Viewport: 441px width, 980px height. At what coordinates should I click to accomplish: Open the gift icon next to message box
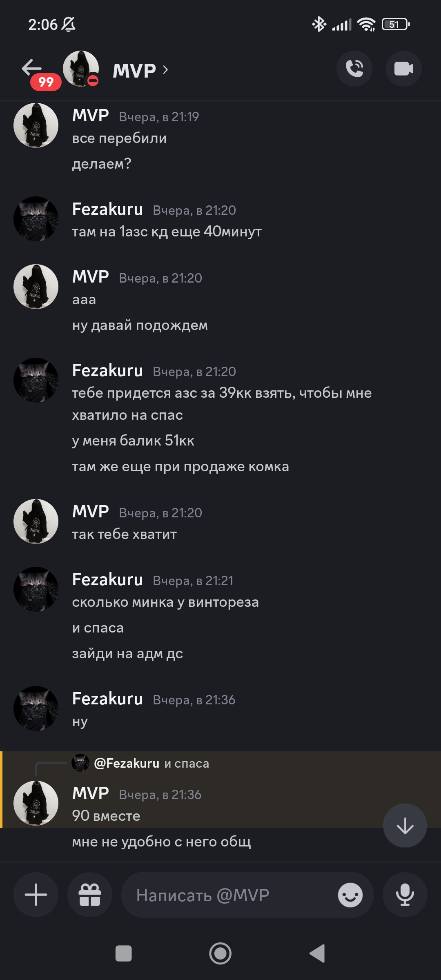click(90, 895)
